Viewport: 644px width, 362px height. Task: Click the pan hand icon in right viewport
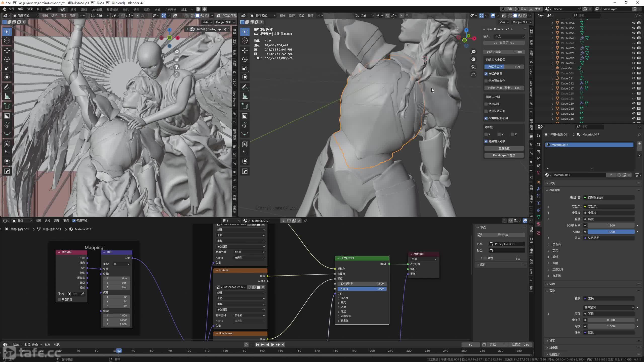[x=473, y=59]
